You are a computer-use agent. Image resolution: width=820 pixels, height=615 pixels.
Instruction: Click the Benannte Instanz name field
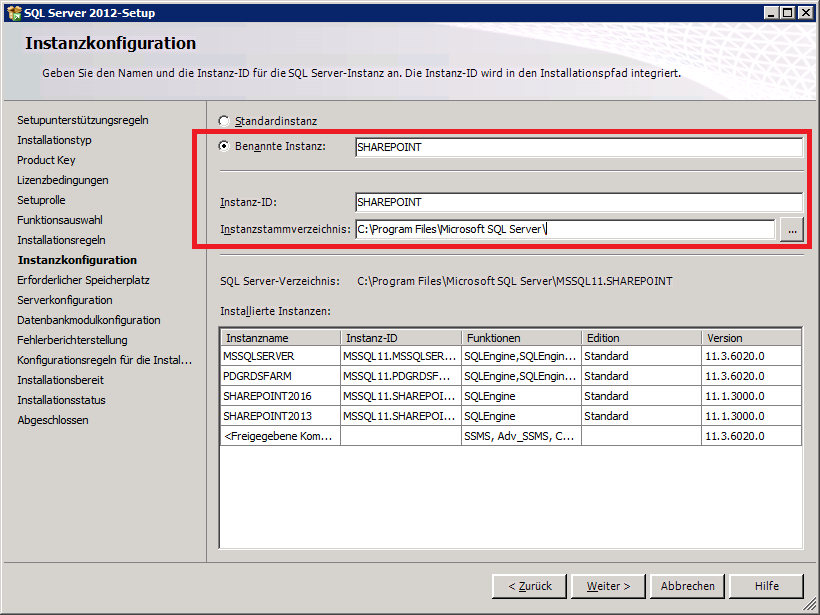pyautogui.click(x=578, y=147)
